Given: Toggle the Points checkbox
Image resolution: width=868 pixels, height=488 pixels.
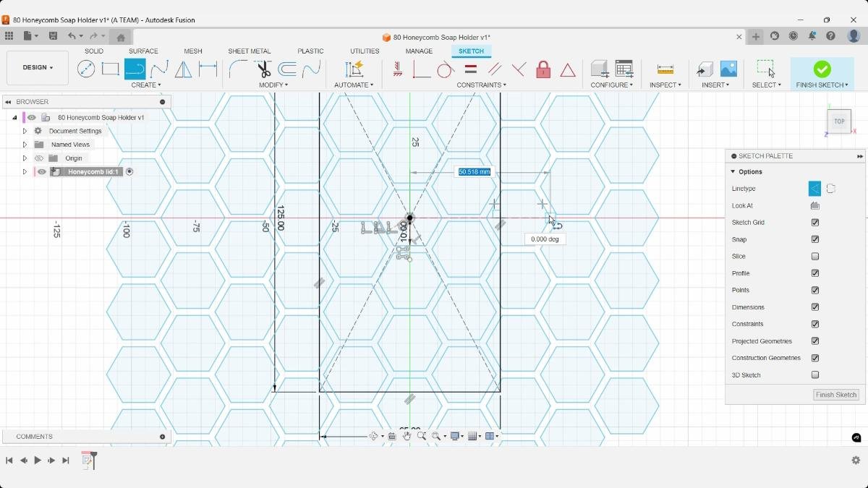Looking at the screenshot, I should 815,290.
